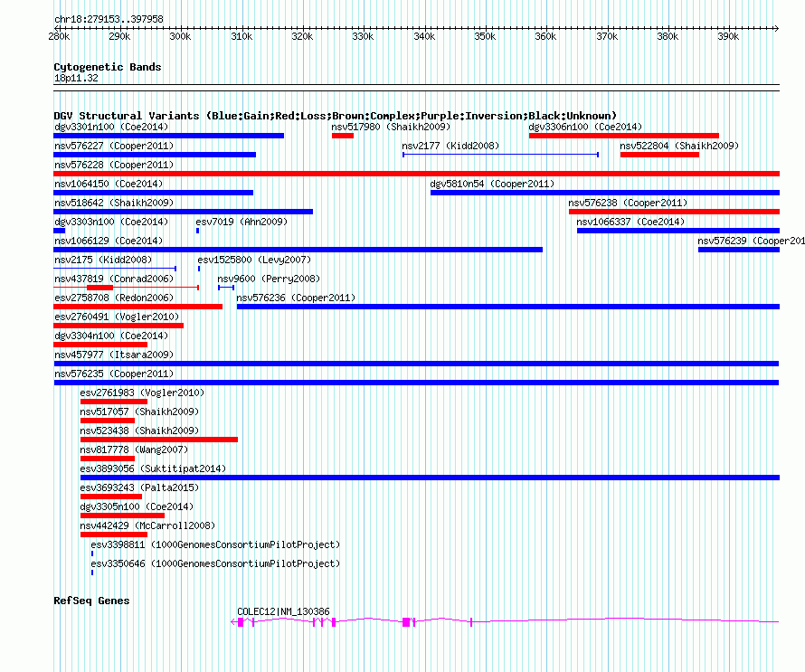Select esv2760491 (Vogler2010) loss variant
Viewport: 805px width, 672px height.
(x=118, y=326)
